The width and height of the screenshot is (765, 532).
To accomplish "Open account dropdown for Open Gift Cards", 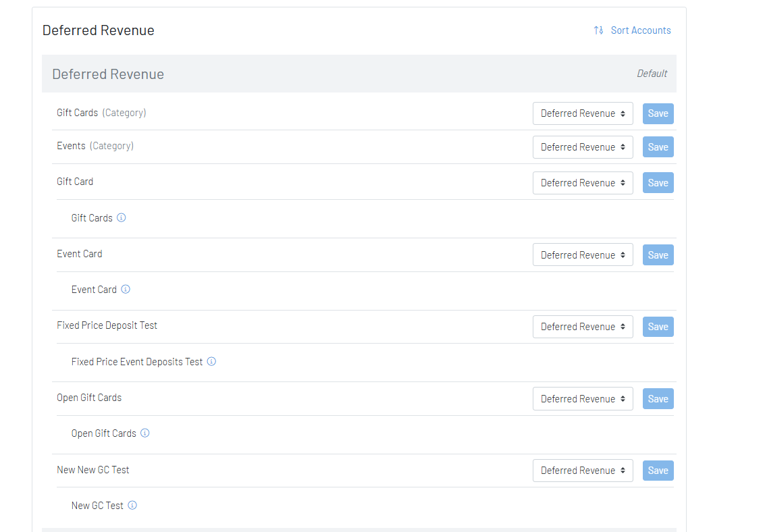I will [582, 399].
